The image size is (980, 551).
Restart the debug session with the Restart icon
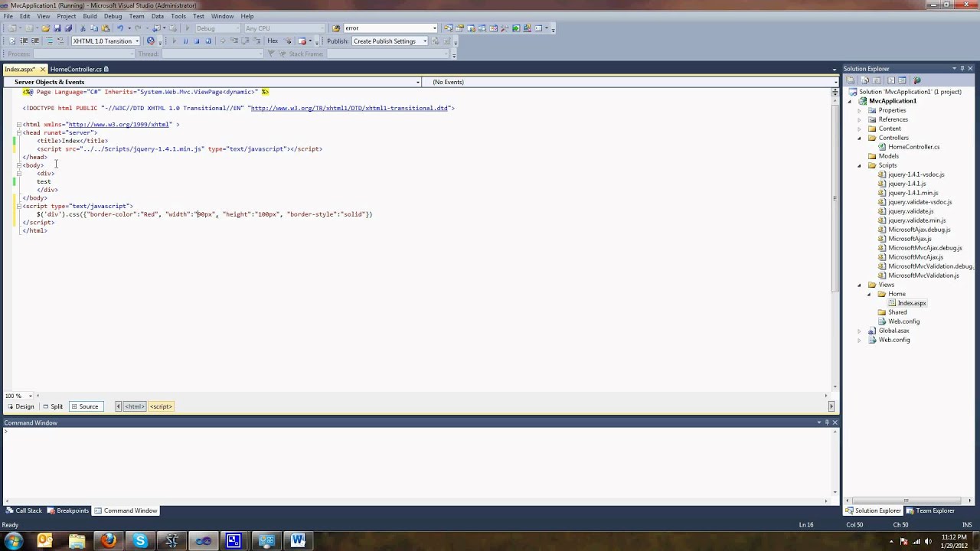click(x=208, y=41)
